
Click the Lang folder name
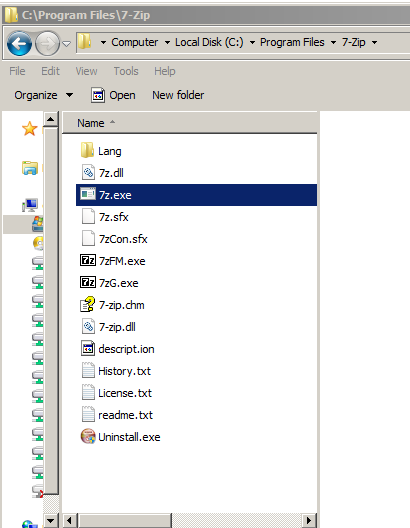pos(109,151)
